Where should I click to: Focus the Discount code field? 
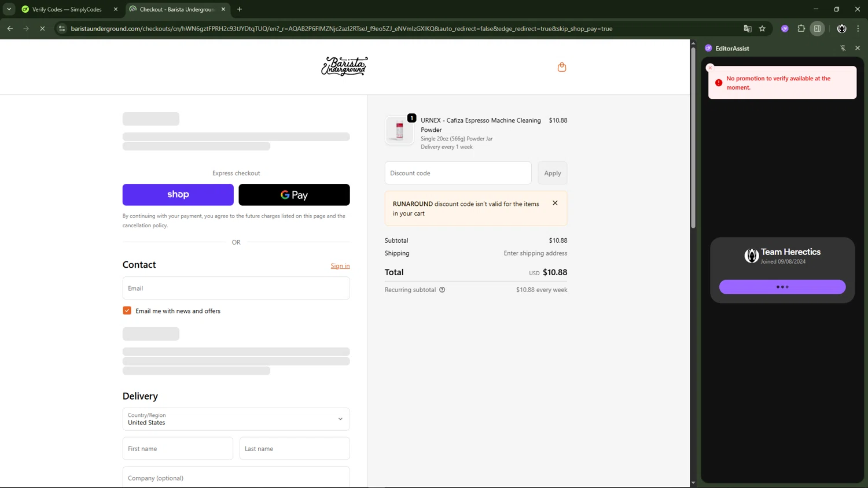coord(458,173)
